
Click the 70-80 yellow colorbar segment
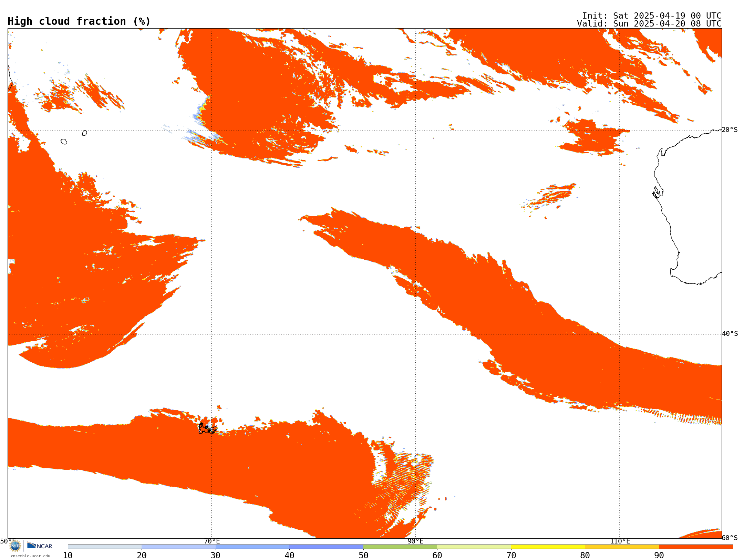coord(548,547)
